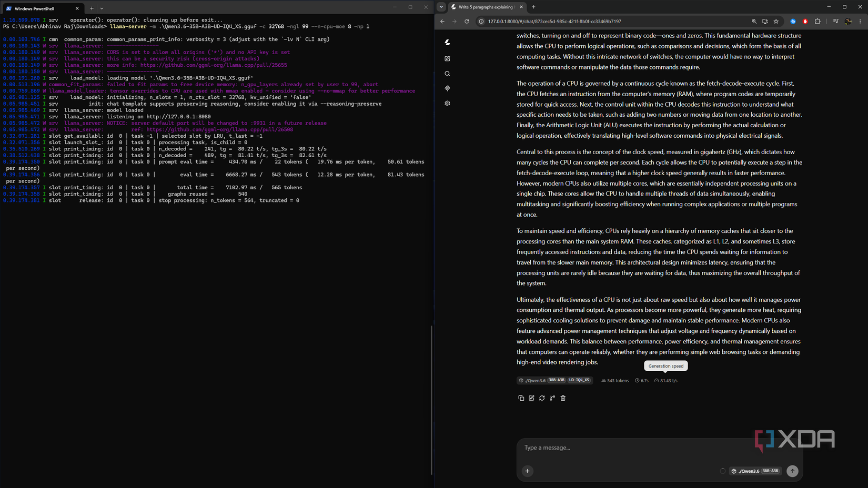The width and height of the screenshot is (868, 488).
Task: Open the browser extensions puzzle icon
Action: pos(817,22)
